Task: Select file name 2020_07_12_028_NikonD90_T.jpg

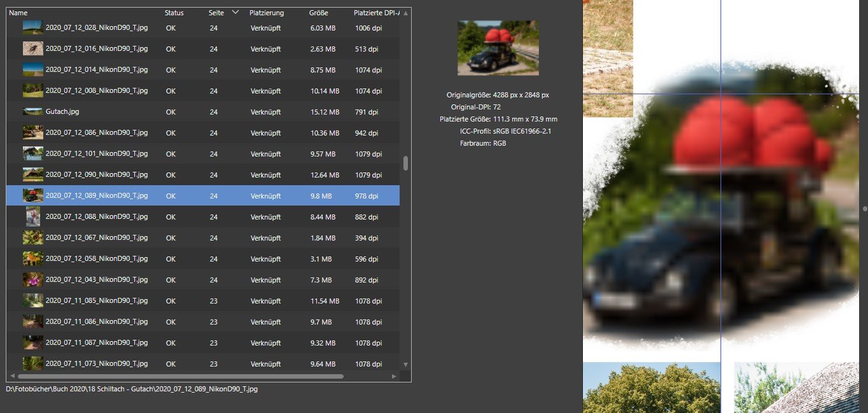Action: [x=97, y=28]
